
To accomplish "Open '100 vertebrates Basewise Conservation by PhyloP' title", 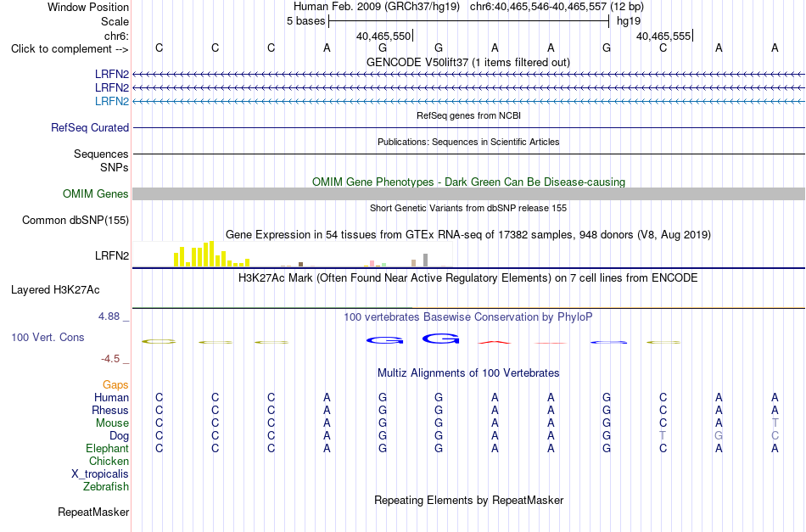I will click(x=468, y=317).
